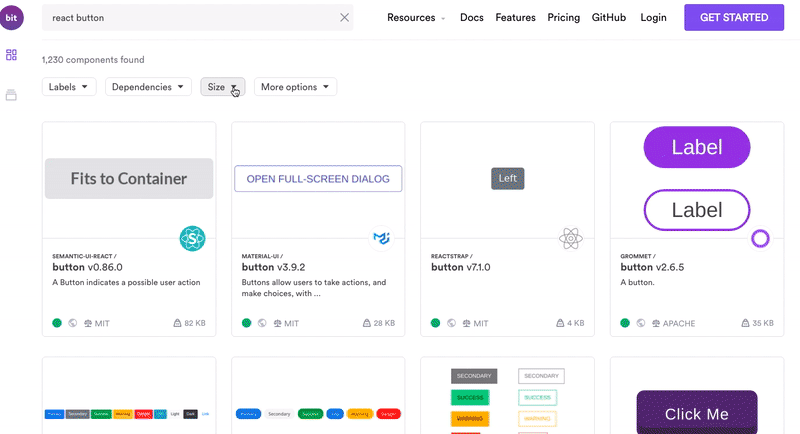Click green status dot on semantic-ui-react card
The height and width of the screenshot is (434, 800).
pos(57,323)
